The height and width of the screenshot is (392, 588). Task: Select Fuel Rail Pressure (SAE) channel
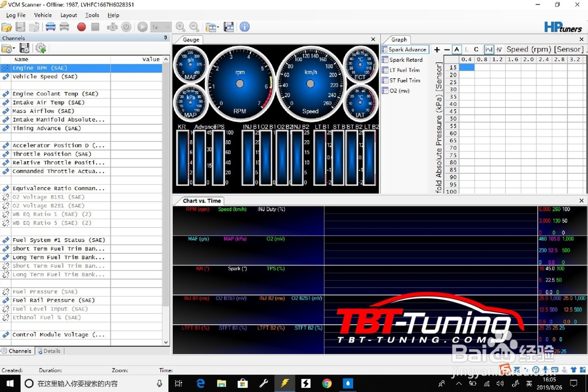click(81, 300)
